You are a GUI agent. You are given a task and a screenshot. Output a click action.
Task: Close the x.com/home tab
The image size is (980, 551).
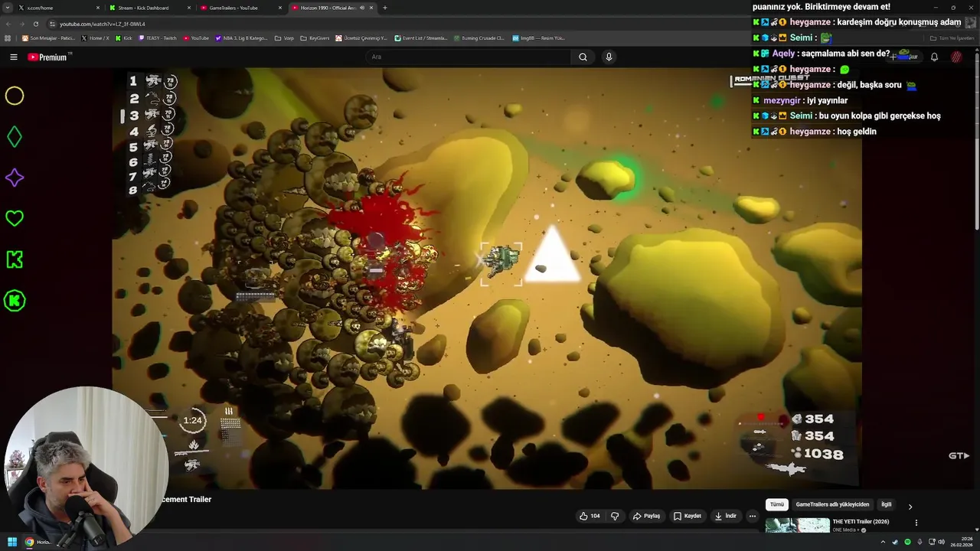[x=98, y=8]
